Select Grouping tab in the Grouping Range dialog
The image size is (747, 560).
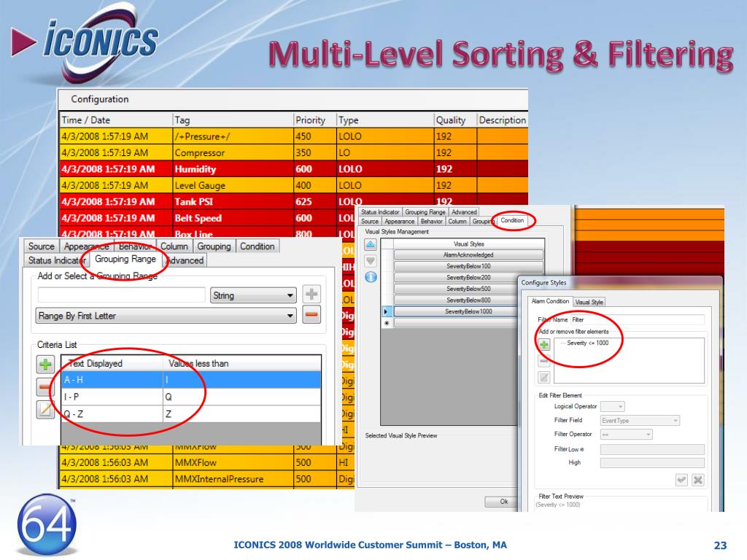(214, 246)
